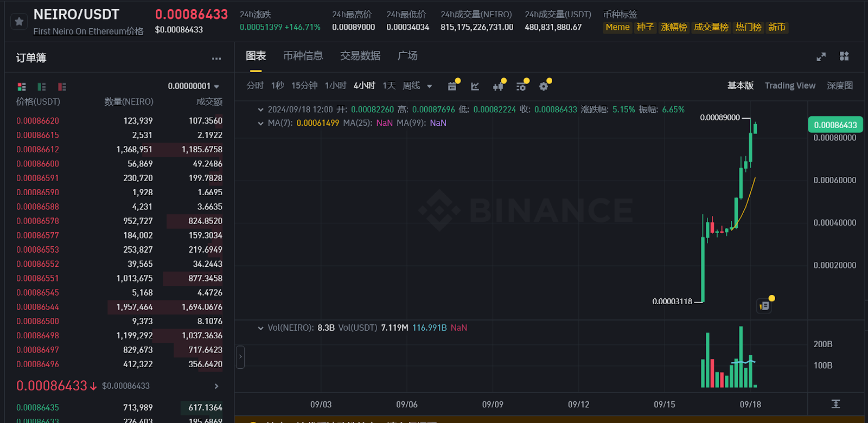This screenshot has height=423, width=868.
Task: Click sell order at price 0.00086496
Action: tap(119, 364)
